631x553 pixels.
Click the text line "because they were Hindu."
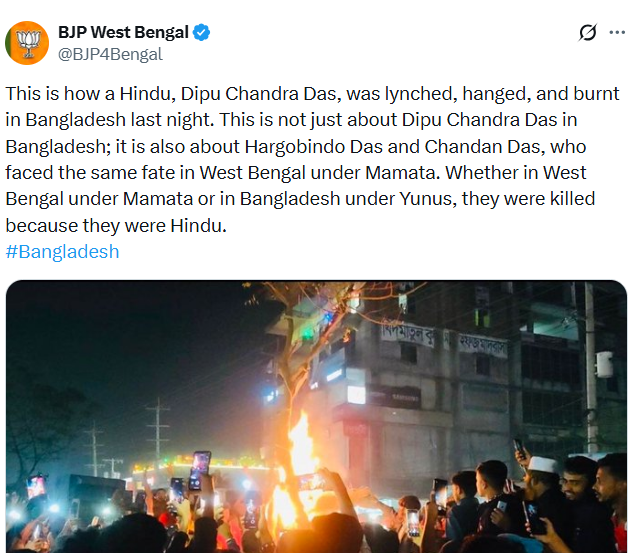point(117,225)
